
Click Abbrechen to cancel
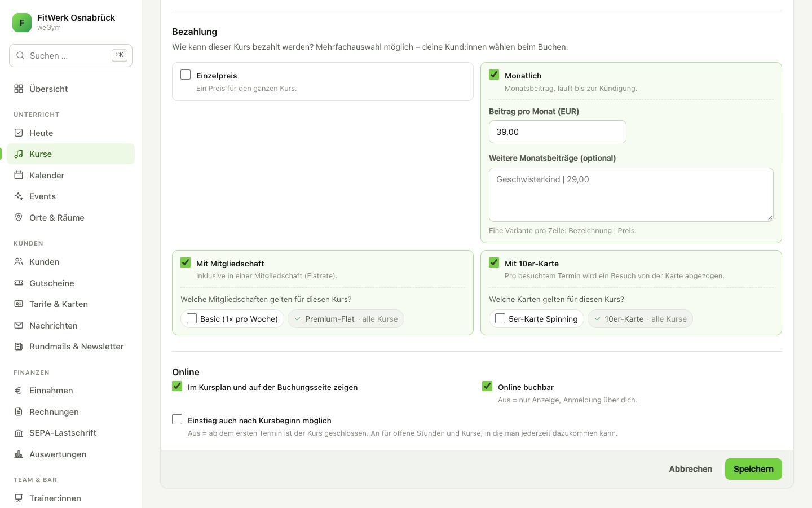(691, 469)
